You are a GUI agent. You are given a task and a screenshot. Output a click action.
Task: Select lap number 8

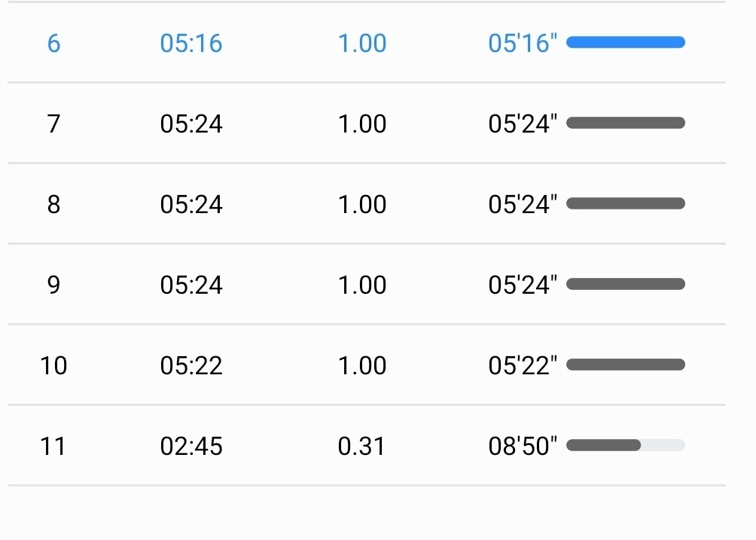[x=53, y=204]
